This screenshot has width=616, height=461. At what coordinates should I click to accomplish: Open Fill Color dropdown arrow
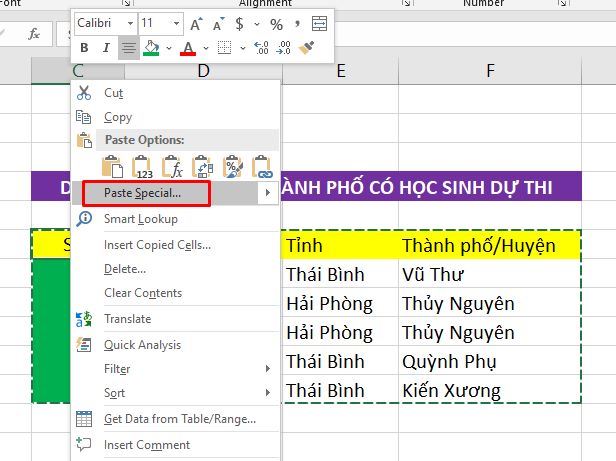click(x=169, y=48)
